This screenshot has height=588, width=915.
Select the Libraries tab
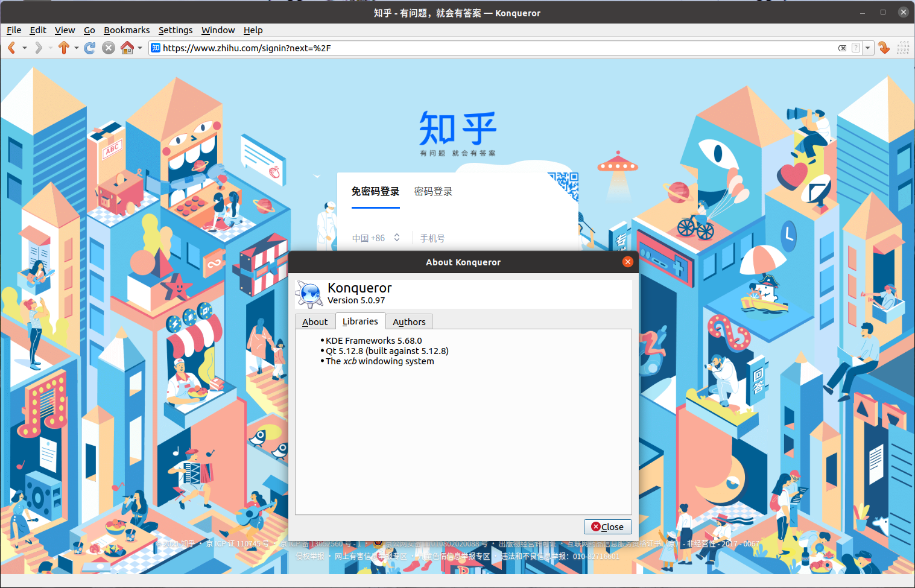[360, 321]
